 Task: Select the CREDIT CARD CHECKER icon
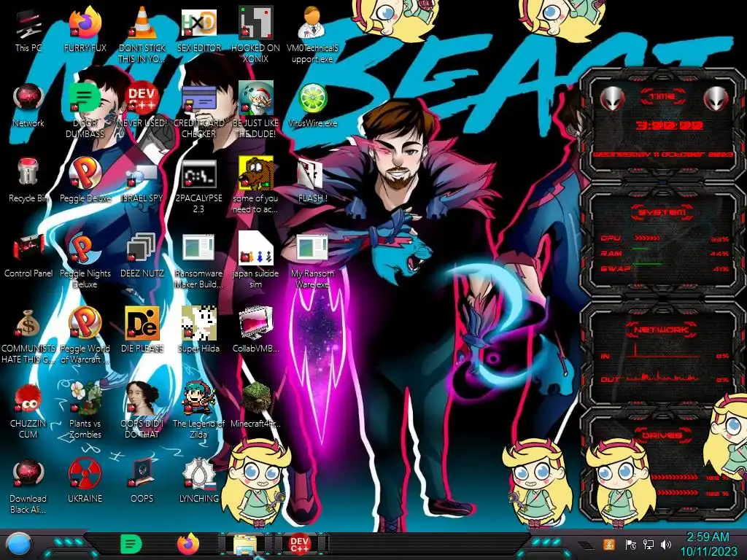point(198,99)
